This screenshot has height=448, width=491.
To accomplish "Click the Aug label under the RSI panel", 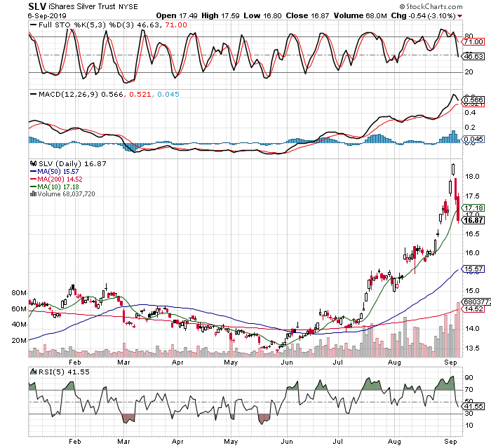I will [394, 442].
